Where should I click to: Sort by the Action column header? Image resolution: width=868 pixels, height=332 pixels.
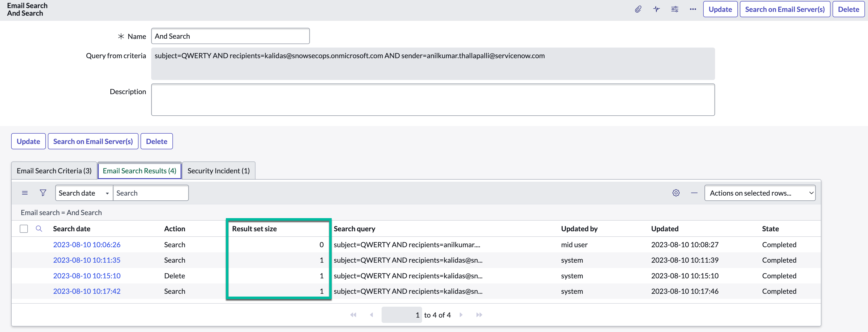[174, 229]
